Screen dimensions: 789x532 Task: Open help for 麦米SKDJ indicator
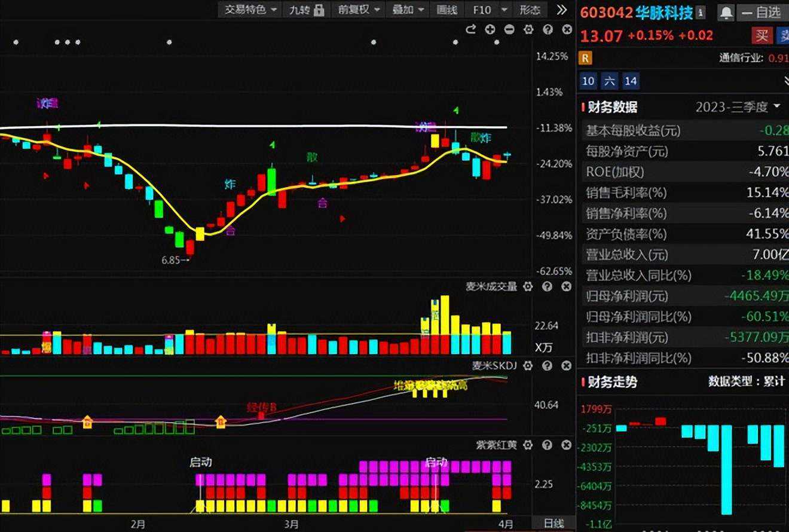[x=547, y=366]
